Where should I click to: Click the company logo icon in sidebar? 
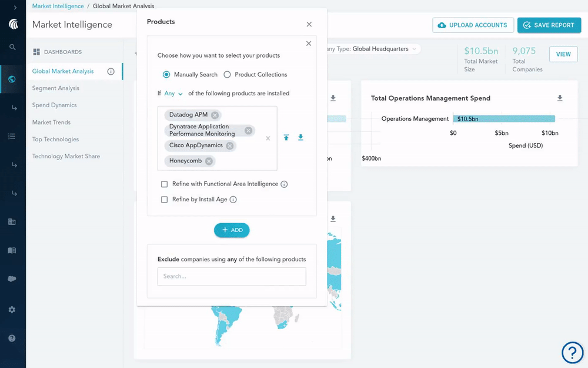[14, 24]
